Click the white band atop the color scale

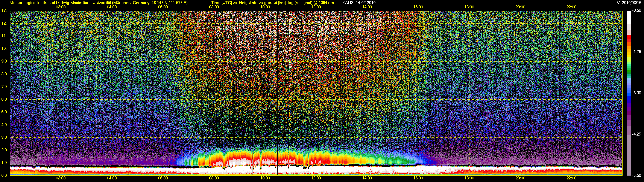click(x=629, y=18)
